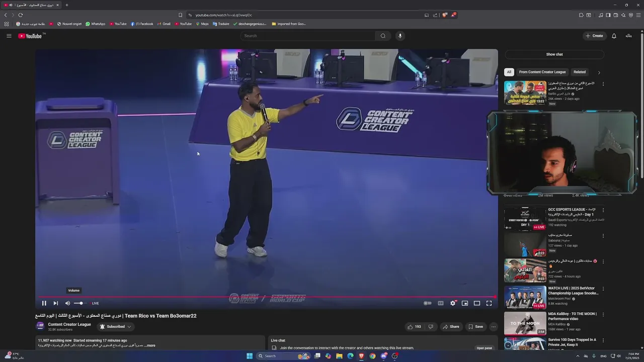Select the Related filter chip
The height and width of the screenshot is (362, 644).
tap(580, 72)
